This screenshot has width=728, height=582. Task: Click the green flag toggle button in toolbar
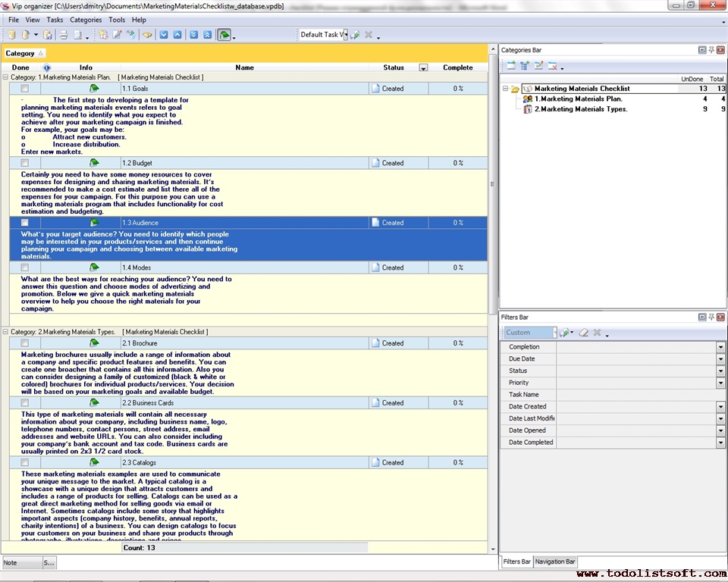[x=224, y=35]
